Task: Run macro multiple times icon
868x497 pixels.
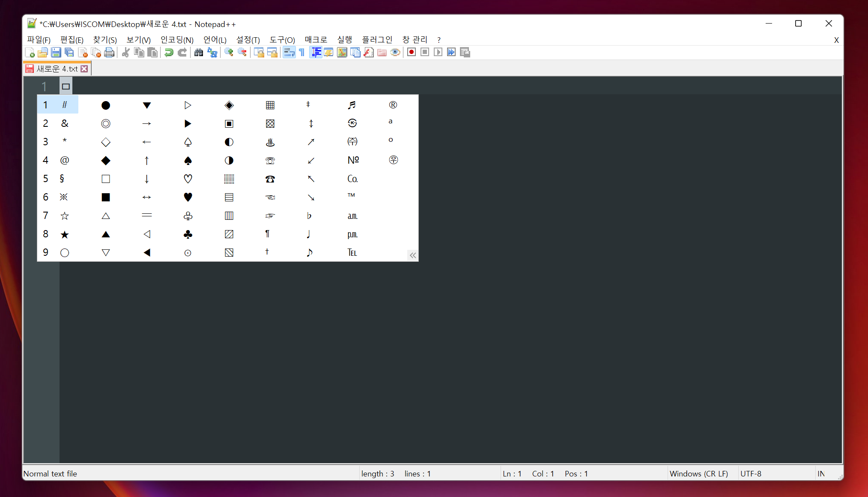Action: (x=451, y=52)
